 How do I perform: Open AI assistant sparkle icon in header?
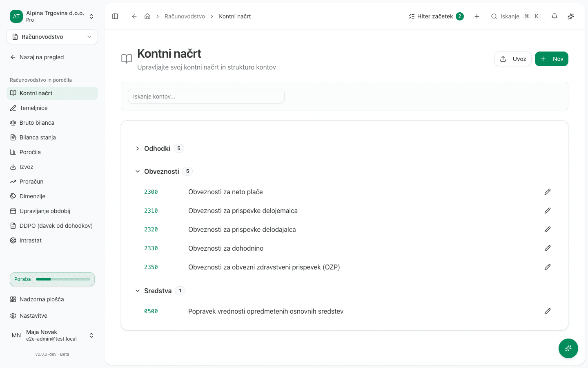click(571, 16)
